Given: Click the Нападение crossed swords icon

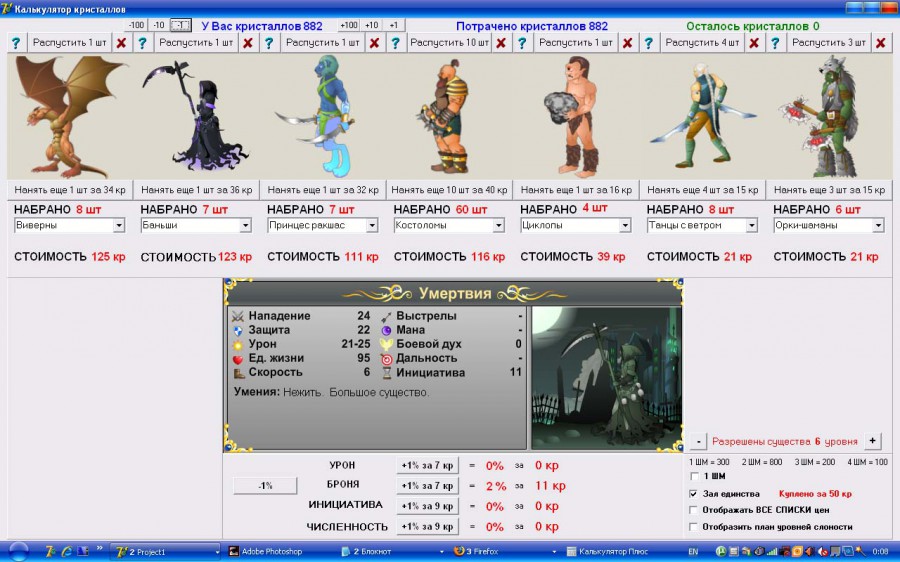Looking at the screenshot, I should pos(238,316).
